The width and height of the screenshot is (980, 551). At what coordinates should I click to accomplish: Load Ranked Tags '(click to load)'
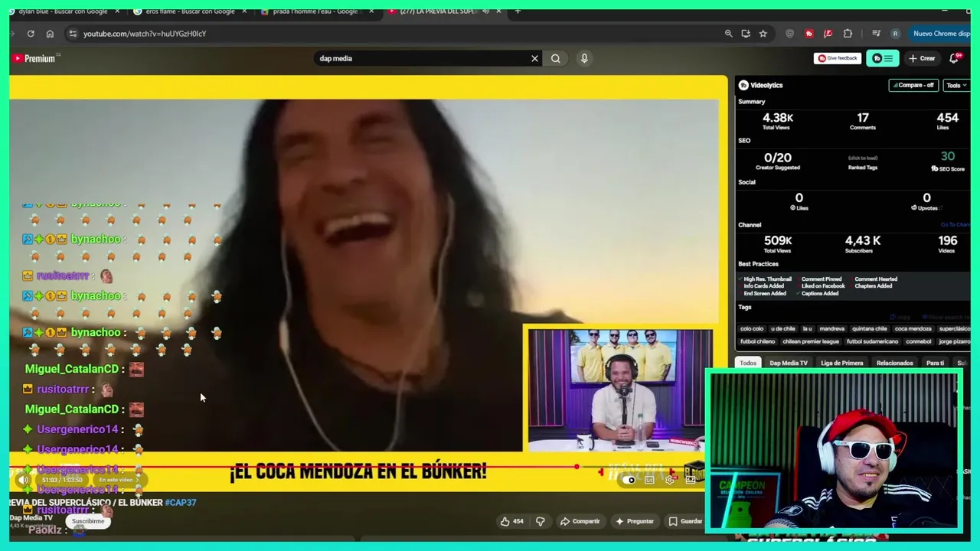click(862, 158)
